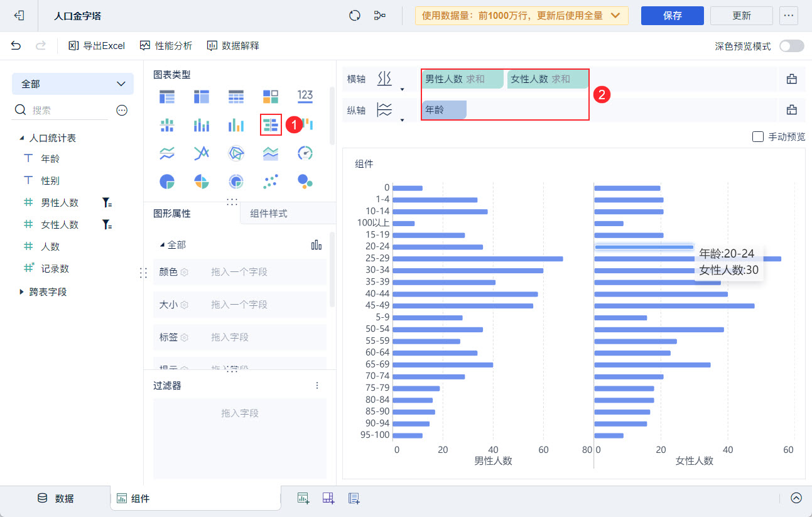This screenshot has width=812, height=517.
Task: Click the filter icon next to 男性人数 field
Action: point(107,203)
